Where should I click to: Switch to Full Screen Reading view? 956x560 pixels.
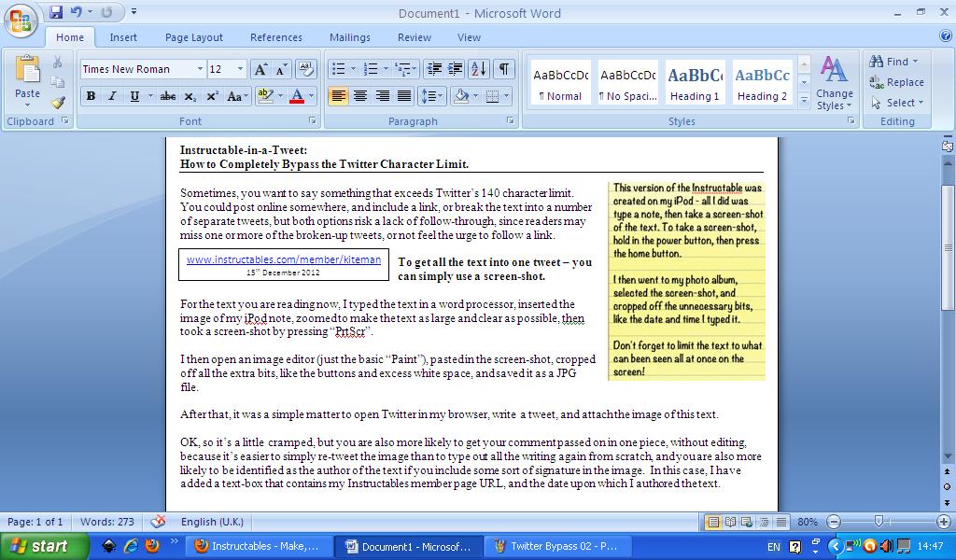(x=730, y=523)
